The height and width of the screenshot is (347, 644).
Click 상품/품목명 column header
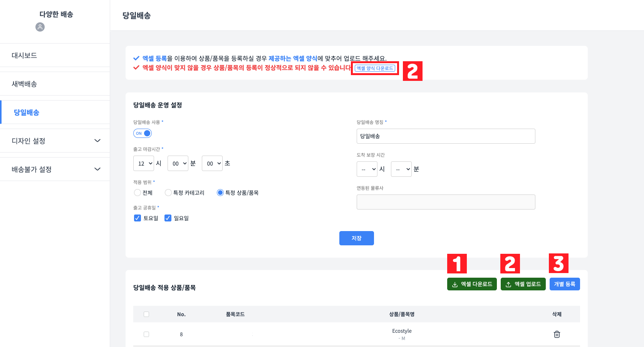(402, 314)
